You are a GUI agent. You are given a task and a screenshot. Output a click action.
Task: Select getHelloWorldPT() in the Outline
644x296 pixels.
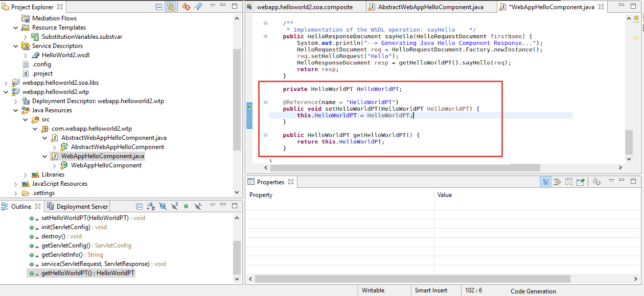88,273
